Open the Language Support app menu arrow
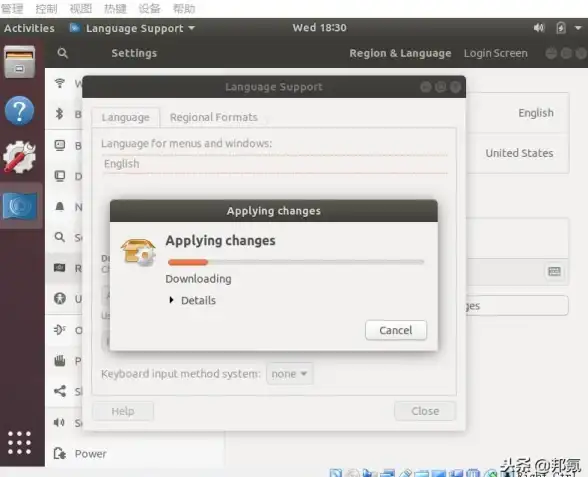This screenshot has height=477, width=588. [192, 28]
